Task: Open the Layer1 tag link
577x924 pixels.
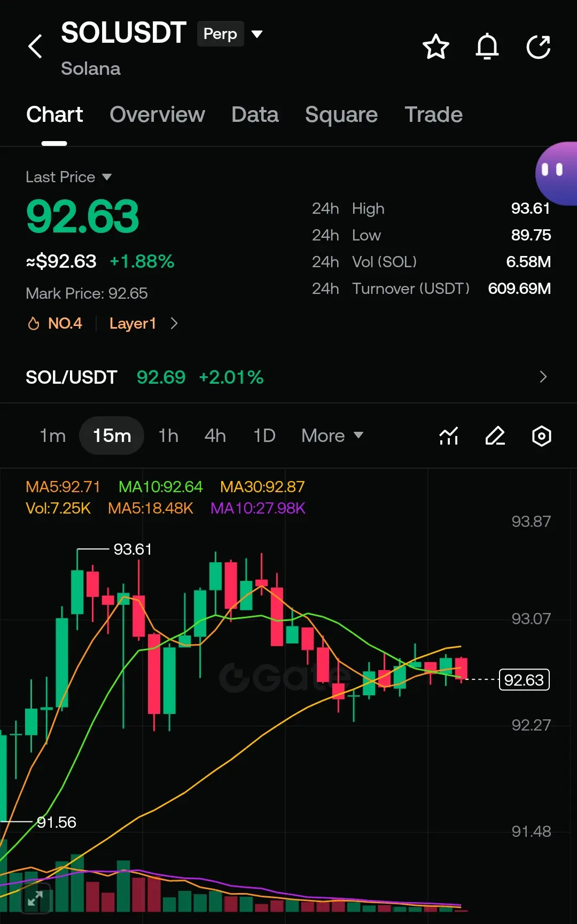Action: pyautogui.click(x=132, y=323)
